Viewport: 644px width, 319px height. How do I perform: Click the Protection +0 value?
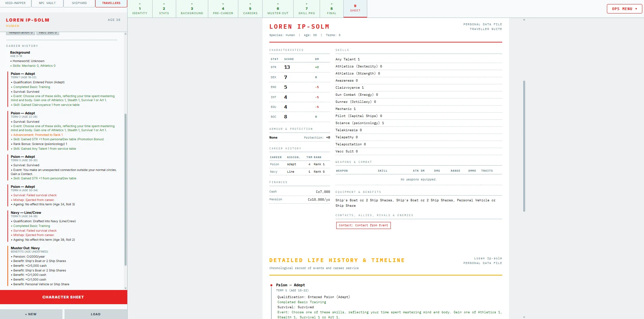point(328,138)
